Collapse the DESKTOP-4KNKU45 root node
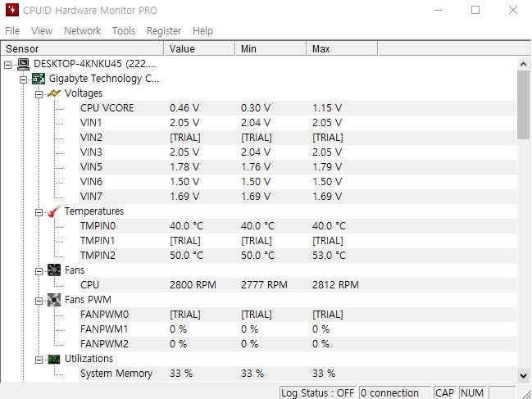Image resolution: width=532 pixels, height=399 pixels. (8, 64)
